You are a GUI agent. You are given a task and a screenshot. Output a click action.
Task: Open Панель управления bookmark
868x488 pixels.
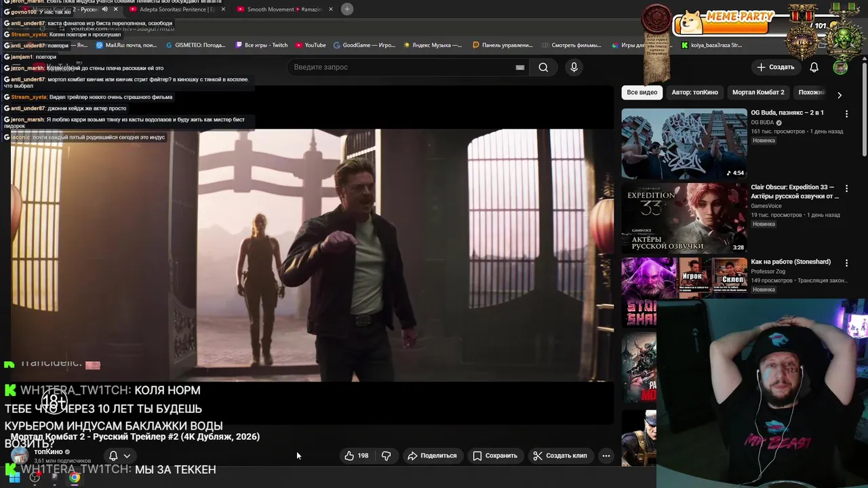[x=502, y=45]
